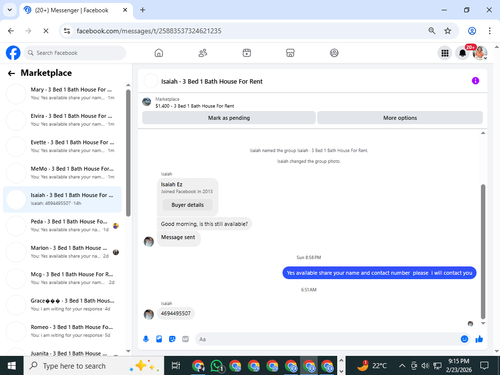Click the 'Yes available share your name' blue message
The height and width of the screenshot is (375, 500).
click(x=379, y=273)
